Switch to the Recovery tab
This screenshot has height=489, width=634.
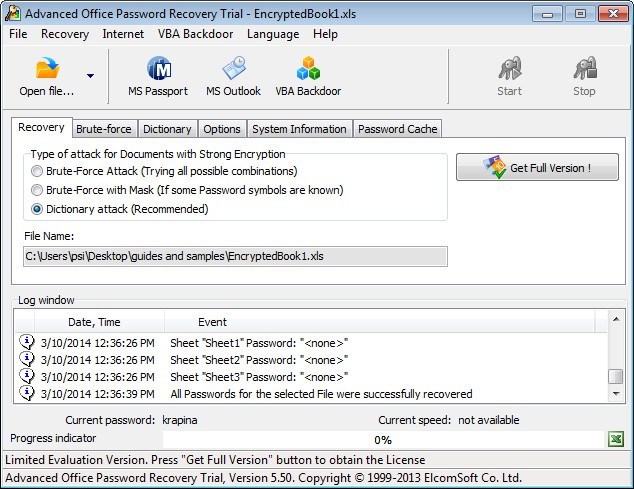(x=42, y=127)
